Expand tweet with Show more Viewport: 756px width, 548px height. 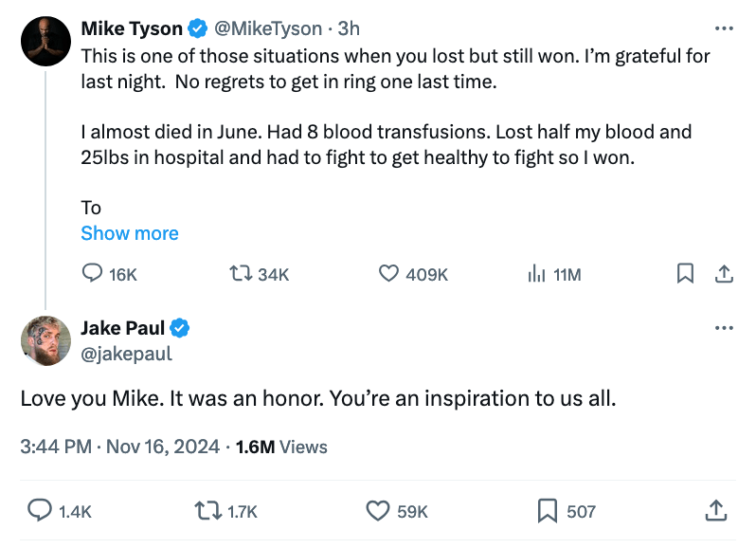tap(130, 233)
